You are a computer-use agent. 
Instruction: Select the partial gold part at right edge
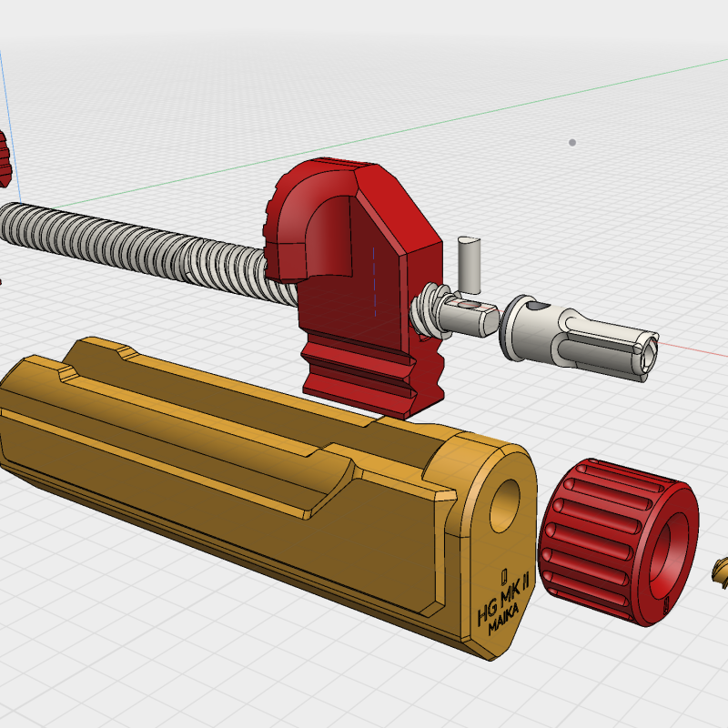[718, 571]
